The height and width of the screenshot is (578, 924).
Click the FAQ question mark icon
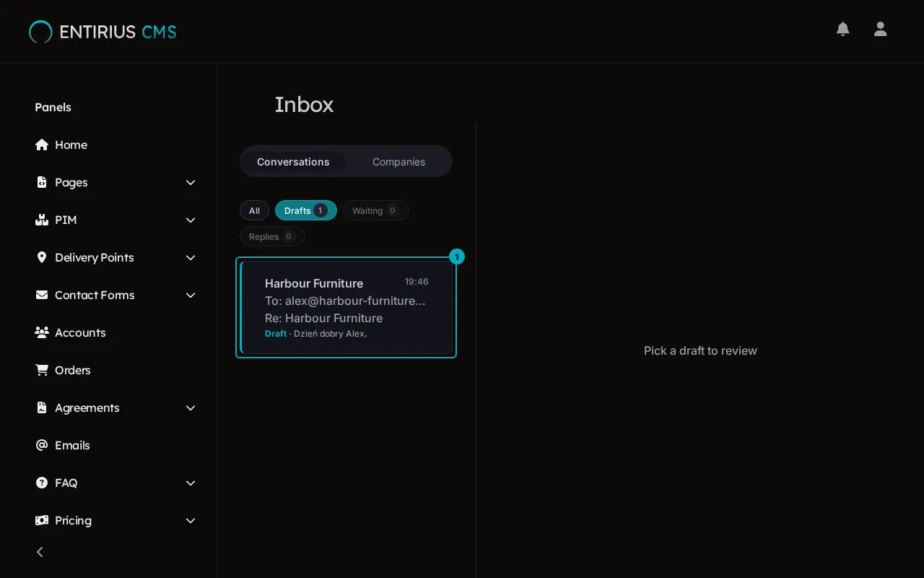tap(42, 483)
